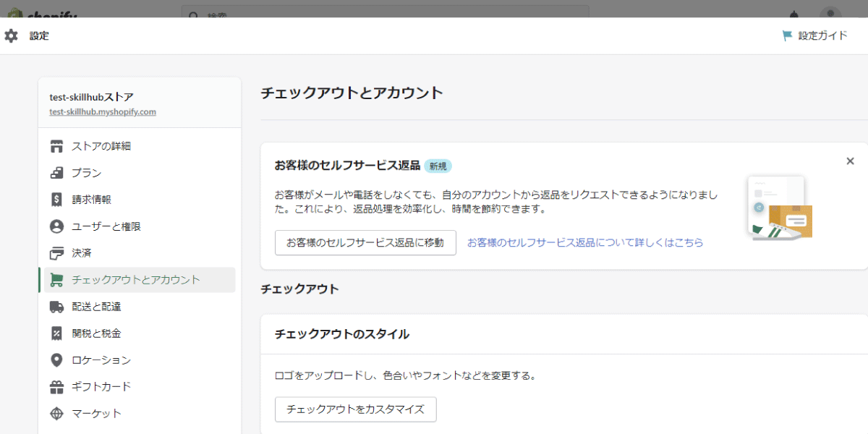Viewport: 868px width, 434px height.
Task: Click the store icon next to ストアの詳細
Action: click(x=56, y=146)
